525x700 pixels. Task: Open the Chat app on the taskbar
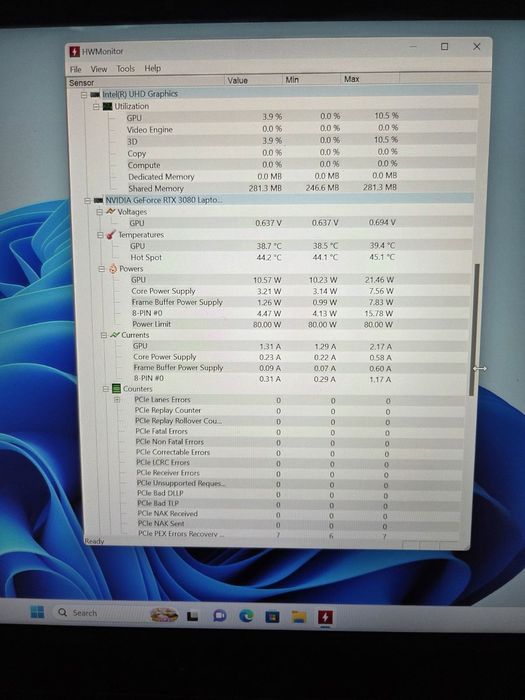tap(219, 616)
